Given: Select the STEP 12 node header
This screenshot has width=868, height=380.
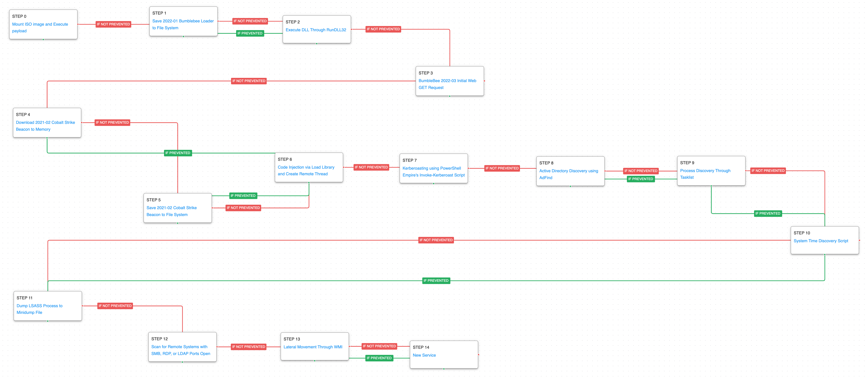Looking at the screenshot, I should coord(159,339).
